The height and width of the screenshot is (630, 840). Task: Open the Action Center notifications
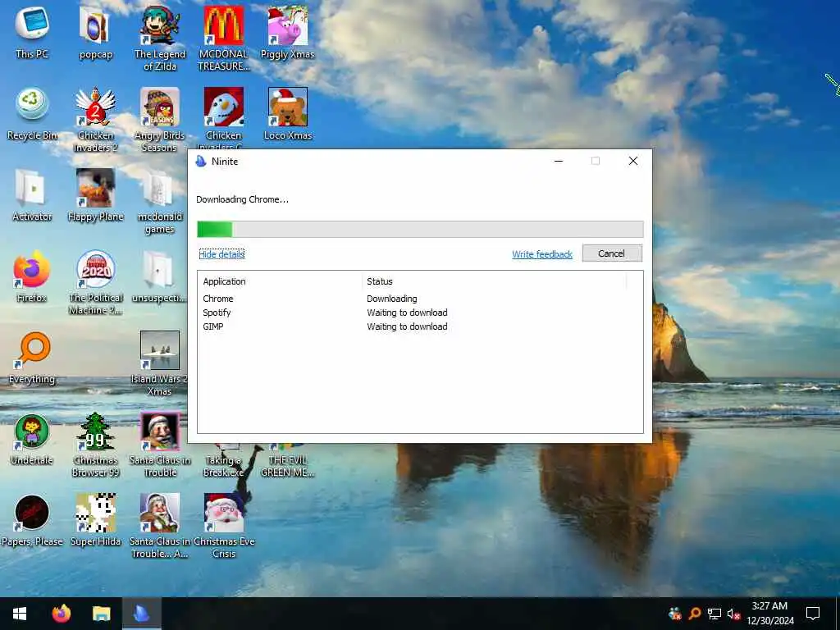click(813, 614)
